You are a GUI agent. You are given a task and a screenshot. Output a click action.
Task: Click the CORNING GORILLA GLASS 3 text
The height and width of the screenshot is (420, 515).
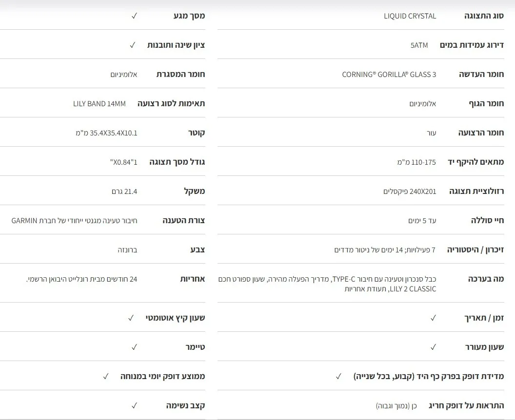[389, 75]
